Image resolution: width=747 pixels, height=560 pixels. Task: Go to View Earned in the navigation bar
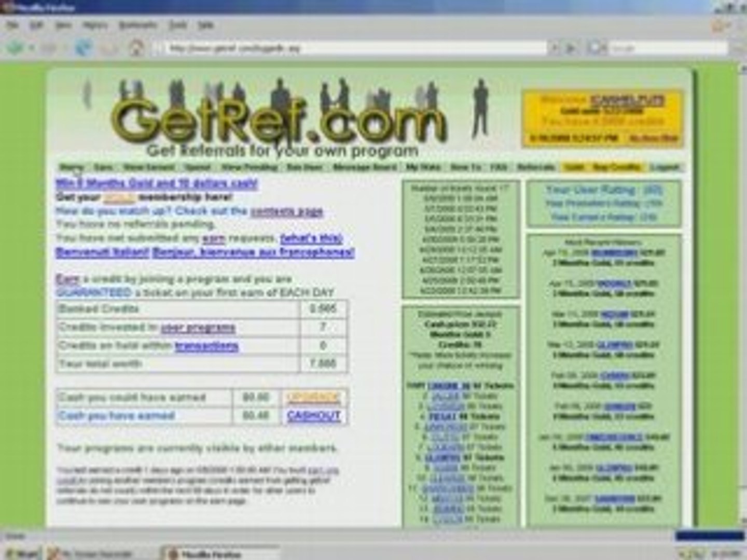tap(149, 167)
